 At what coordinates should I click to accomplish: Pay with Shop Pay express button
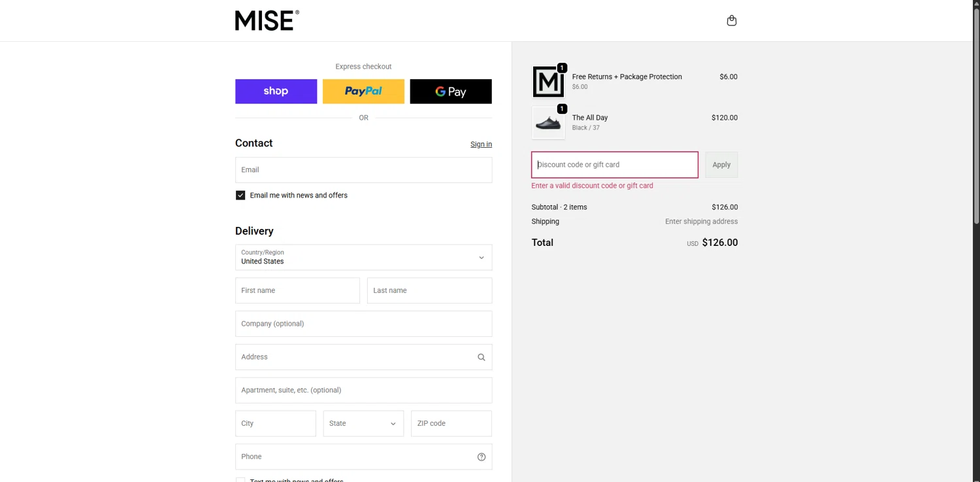click(276, 92)
